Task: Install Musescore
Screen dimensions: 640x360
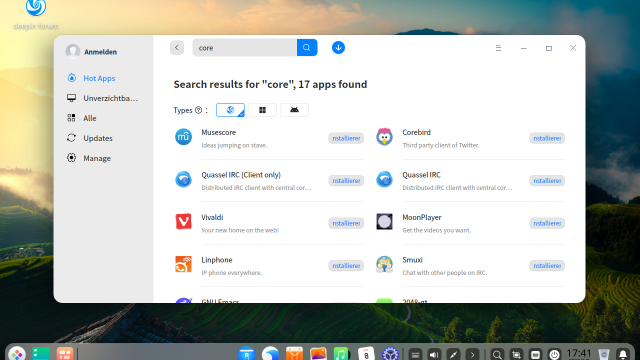Action: pos(346,138)
